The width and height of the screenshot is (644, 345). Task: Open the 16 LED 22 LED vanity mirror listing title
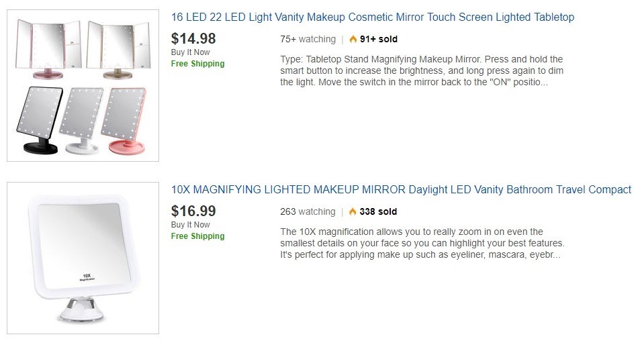[x=373, y=17]
